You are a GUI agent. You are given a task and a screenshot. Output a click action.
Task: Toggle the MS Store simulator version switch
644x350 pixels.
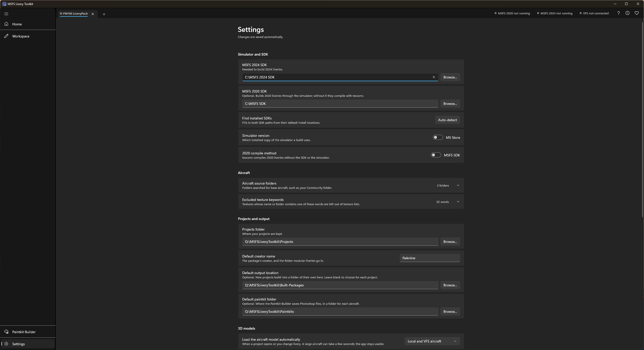coord(438,137)
